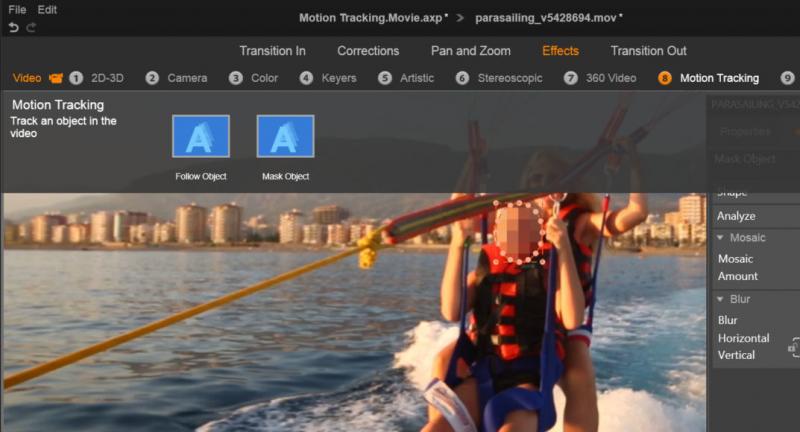Click the number 1 badge beside 2D-3D
The width and height of the screenshot is (800, 432).
point(76,78)
